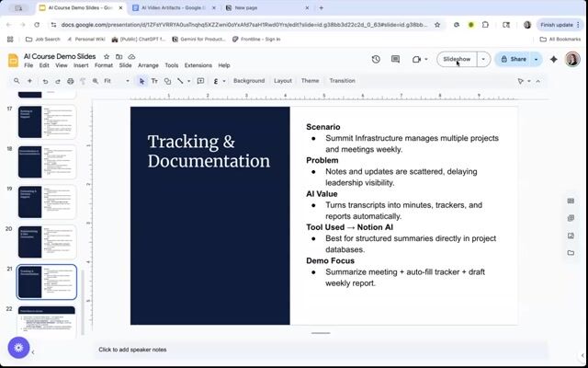Open the pointer mode dropdown arrow
This screenshot has height=368, width=588.
[x=529, y=81]
